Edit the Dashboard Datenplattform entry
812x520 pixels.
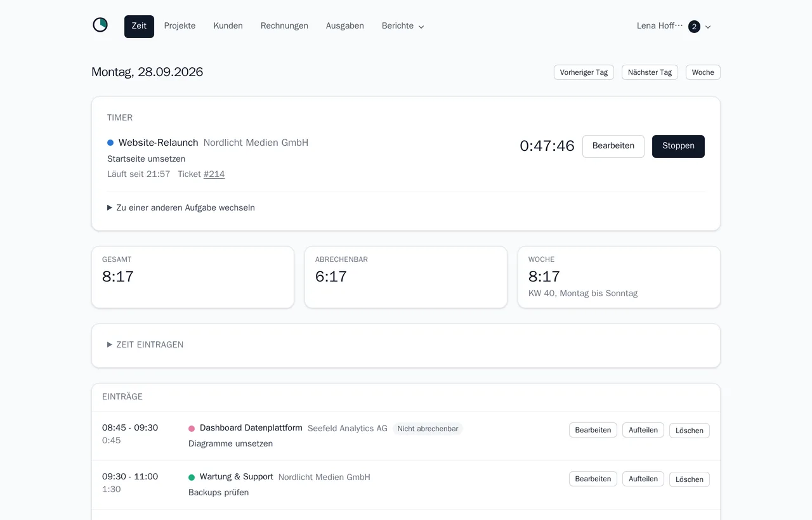[593, 430]
